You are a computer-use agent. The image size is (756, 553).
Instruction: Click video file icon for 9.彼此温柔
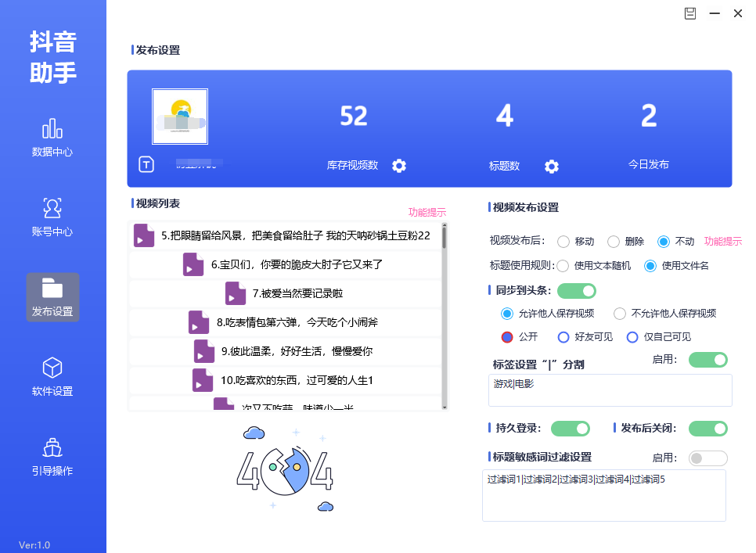click(204, 351)
